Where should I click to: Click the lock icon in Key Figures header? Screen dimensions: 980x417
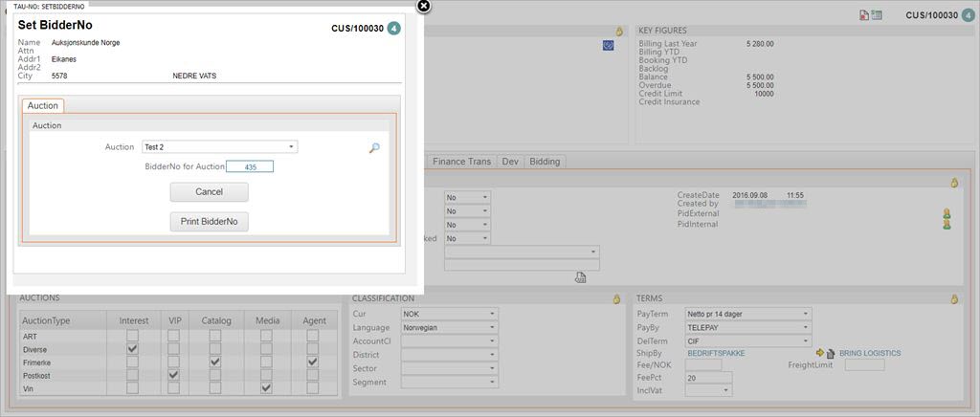[619, 32]
